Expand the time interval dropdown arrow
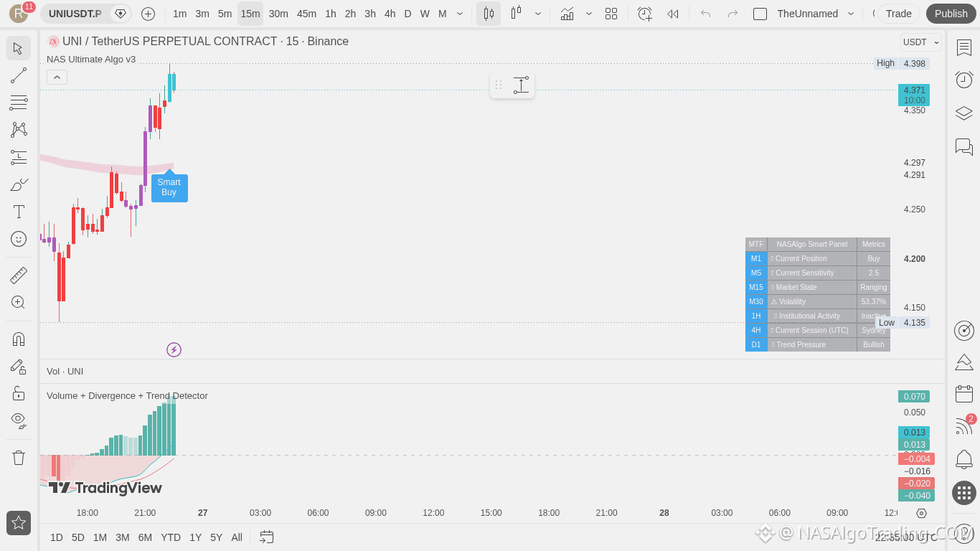 point(460,14)
